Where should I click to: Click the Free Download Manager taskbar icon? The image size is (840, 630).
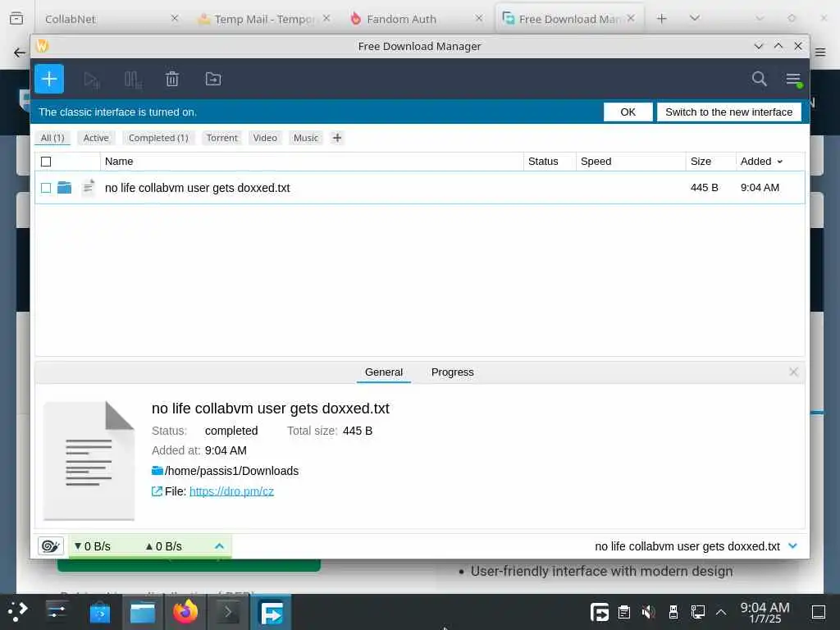[271, 612]
